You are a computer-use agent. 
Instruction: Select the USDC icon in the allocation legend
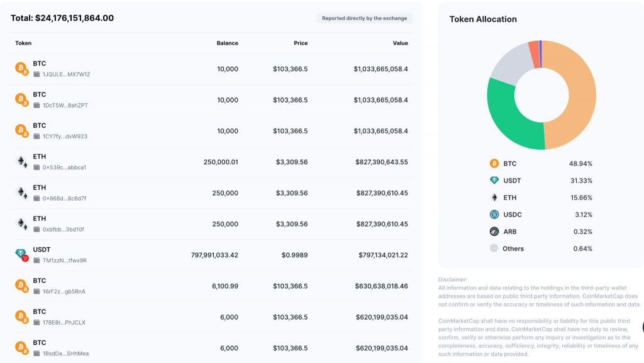(x=494, y=215)
